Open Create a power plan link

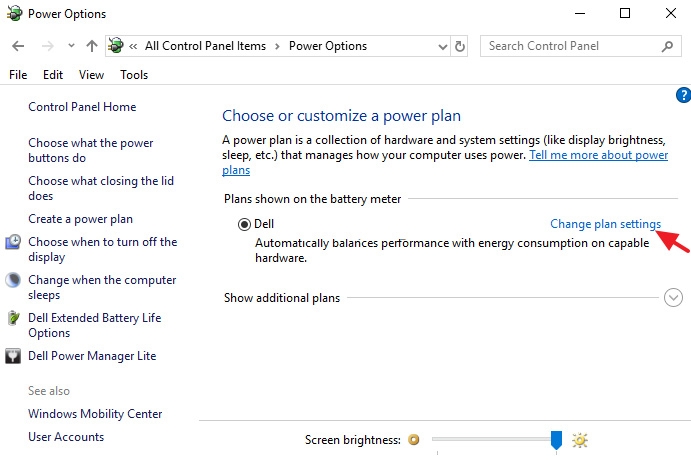80,219
